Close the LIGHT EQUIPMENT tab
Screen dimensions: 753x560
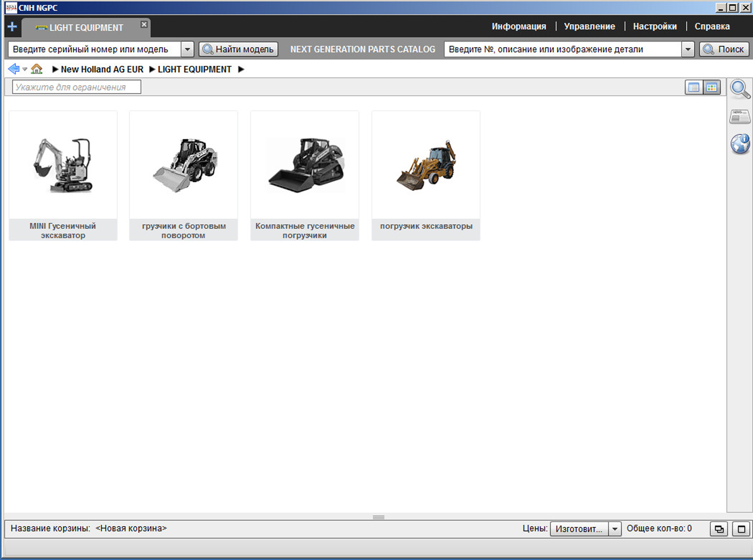tap(144, 25)
